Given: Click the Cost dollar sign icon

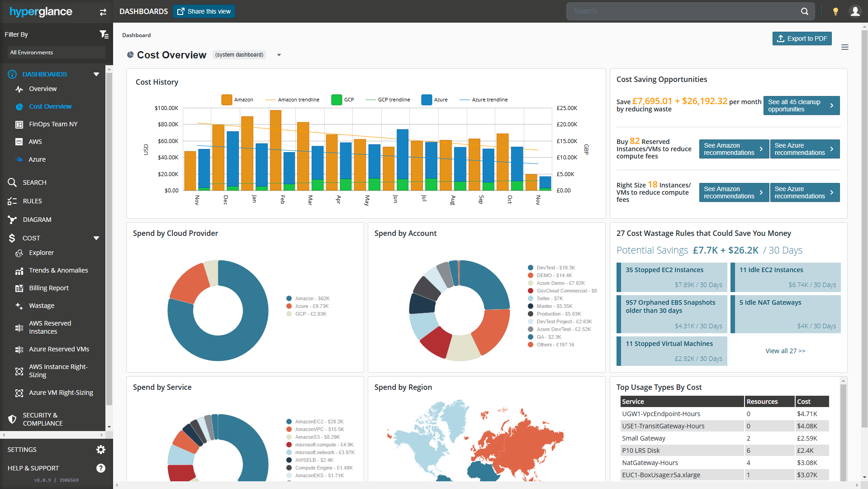Looking at the screenshot, I should tap(12, 238).
